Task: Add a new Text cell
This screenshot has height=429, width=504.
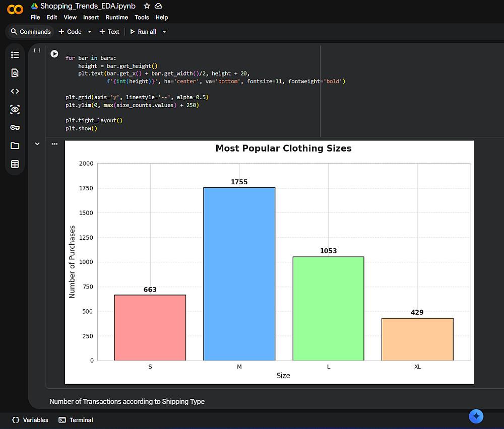Action: (109, 31)
